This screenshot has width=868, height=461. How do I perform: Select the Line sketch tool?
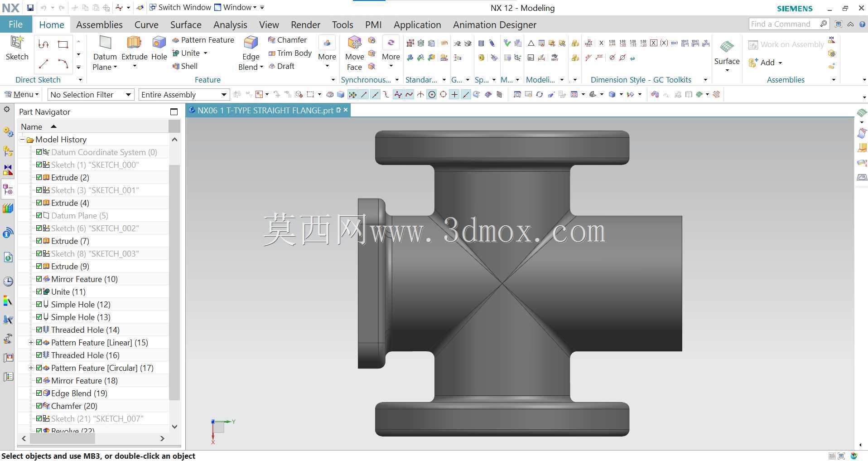pyautogui.click(x=43, y=64)
